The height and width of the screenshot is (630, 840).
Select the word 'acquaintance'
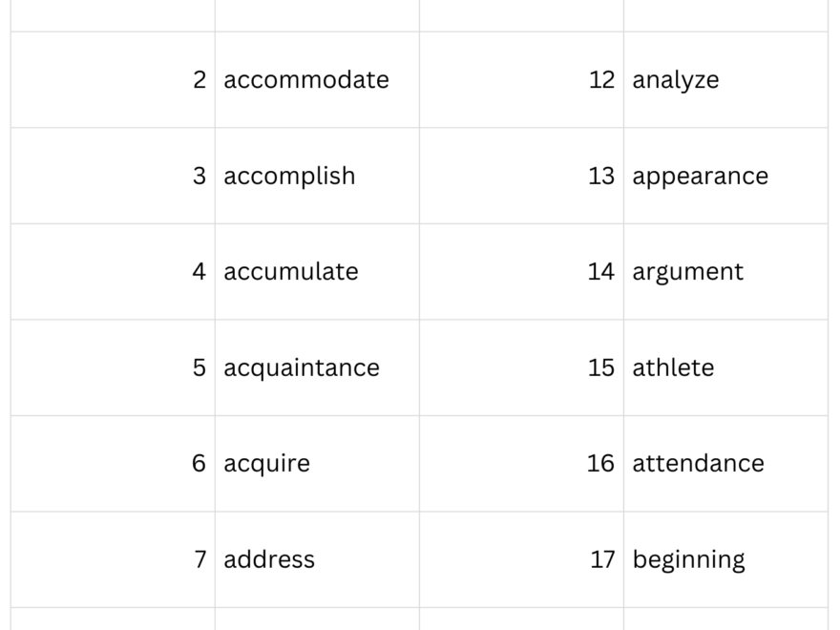(302, 367)
